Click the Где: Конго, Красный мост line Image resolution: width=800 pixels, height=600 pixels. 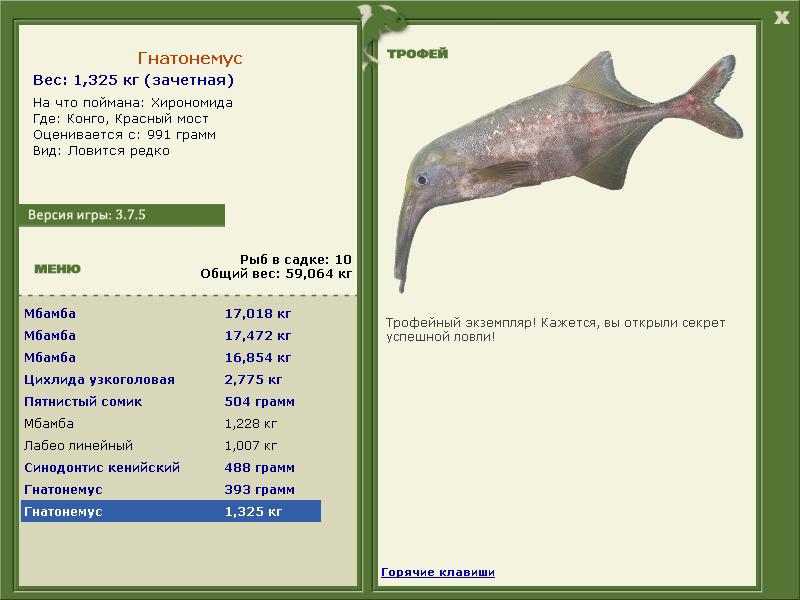click(120, 119)
